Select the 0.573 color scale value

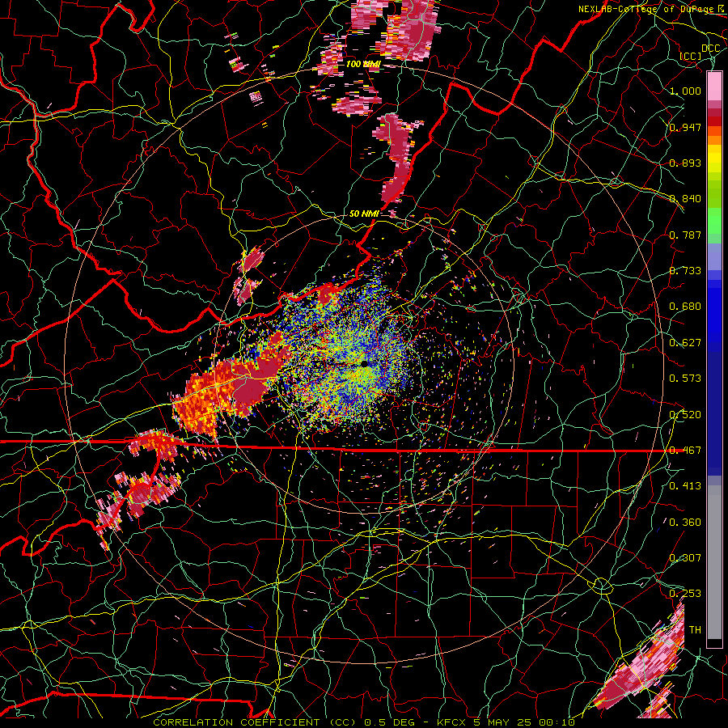point(685,379)
